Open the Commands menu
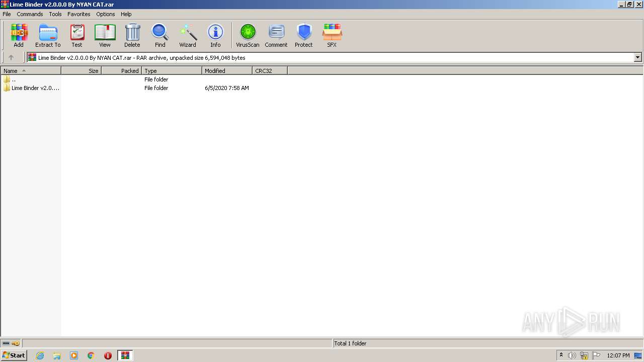Viewport: 644px width, 362px height. click(x=30, y=14)
